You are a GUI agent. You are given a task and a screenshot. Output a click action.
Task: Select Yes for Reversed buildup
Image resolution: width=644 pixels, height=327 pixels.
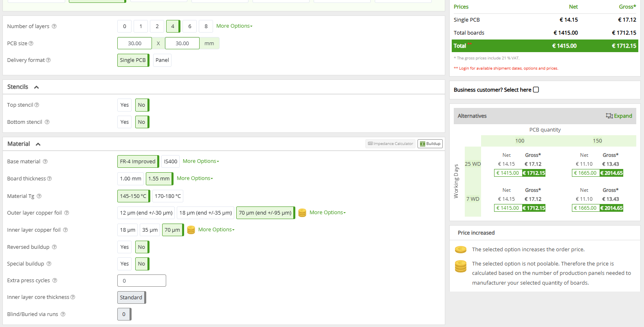tap(124, 247)
